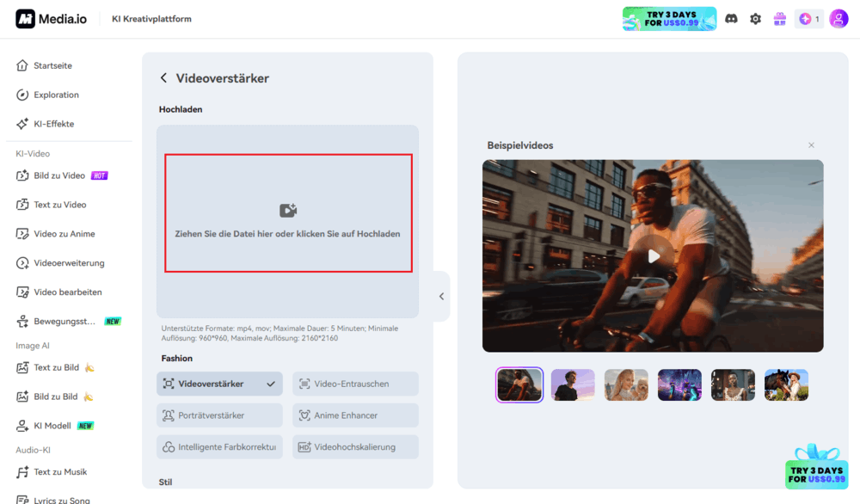This screenshot has width=860, height=504.
Task: Open Bild zu Bild tool
Action: (x=55, y=396)
